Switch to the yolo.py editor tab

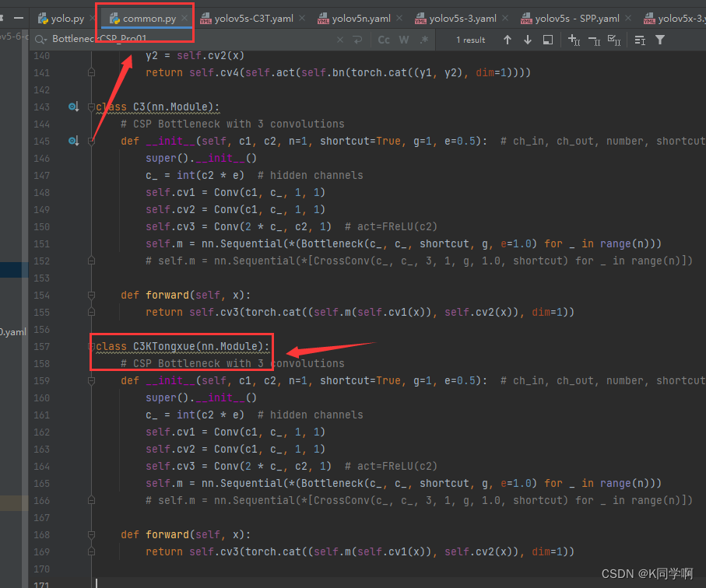pos(61,19)
